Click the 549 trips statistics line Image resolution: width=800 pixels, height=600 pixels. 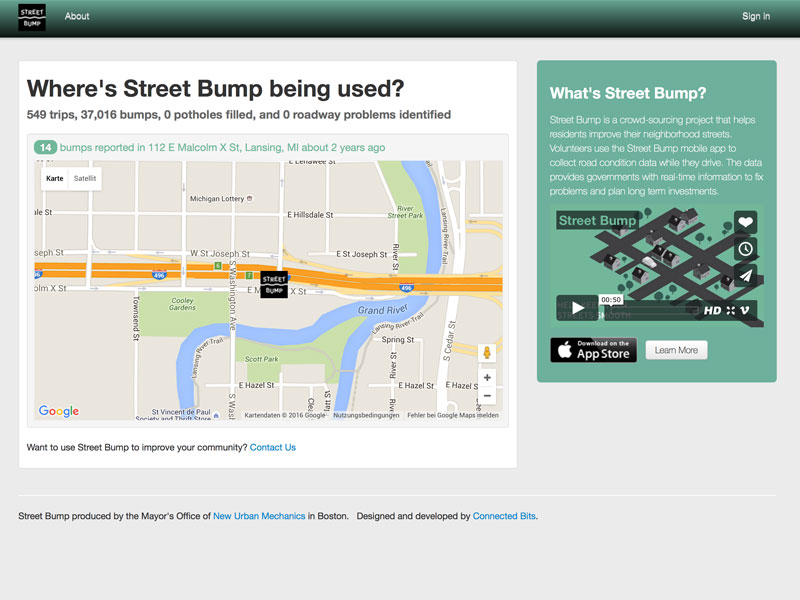pyautogui.click(x=239, y=115)
